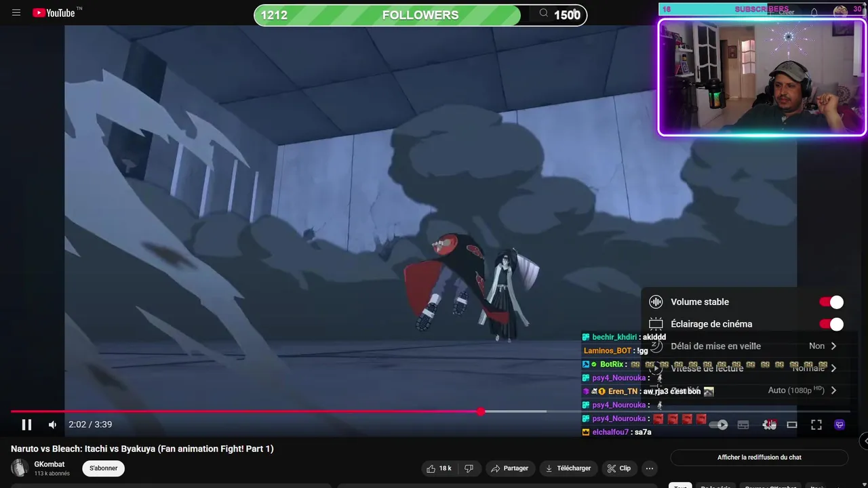
Task: Pause the video playback
Action: coord(26,425)
